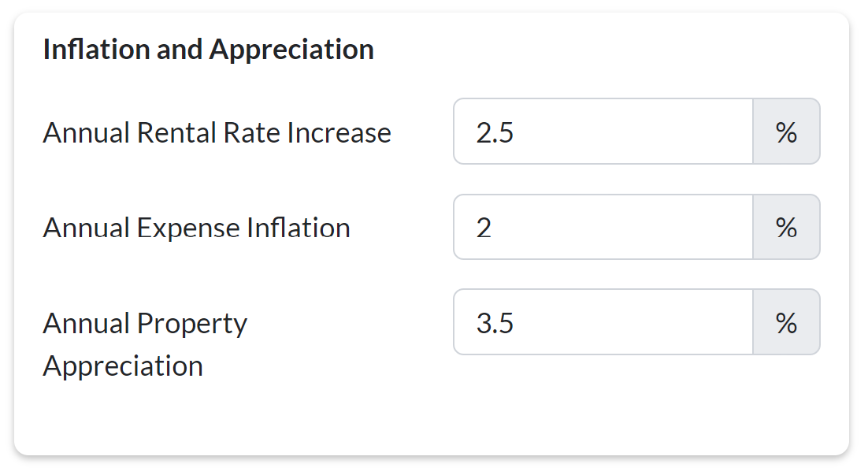Viewport: 868px width, 475px height.
Task: Click the 'Inflation and Appreciation' section heading
Action: pyautogui.click(x=208, y=50)
